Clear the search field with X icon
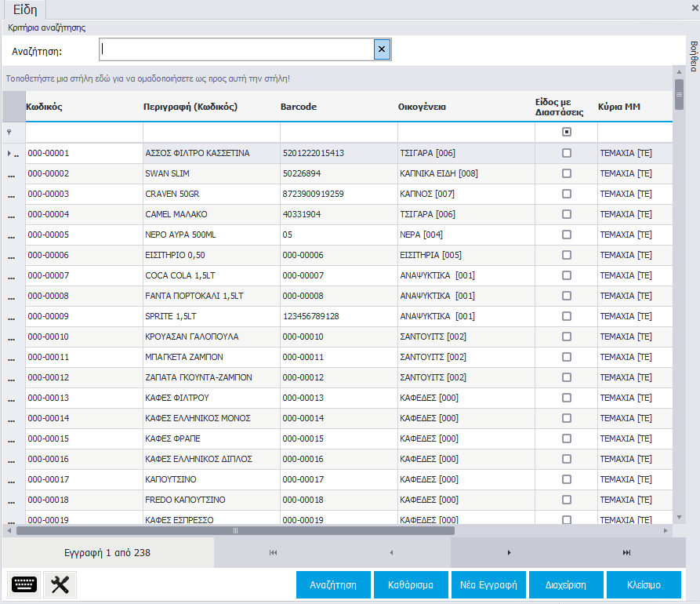The height and width of the screenshot is (604, 700). (382, 50)
